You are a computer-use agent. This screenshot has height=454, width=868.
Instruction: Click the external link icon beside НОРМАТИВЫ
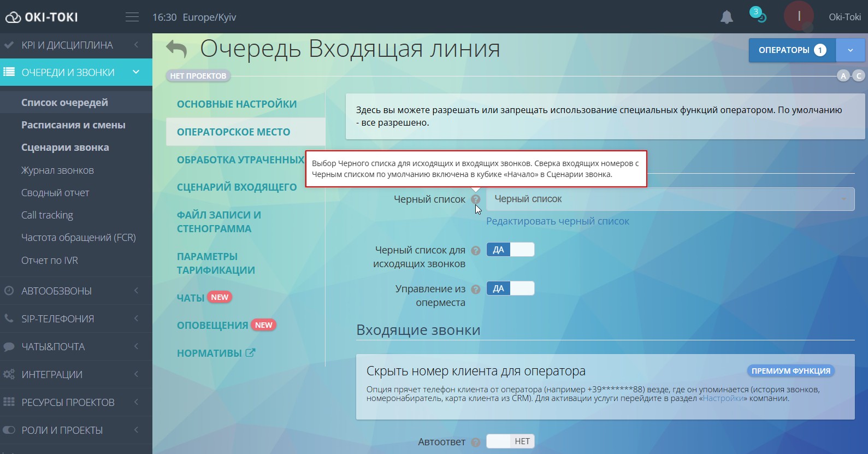tap(250, 353)
